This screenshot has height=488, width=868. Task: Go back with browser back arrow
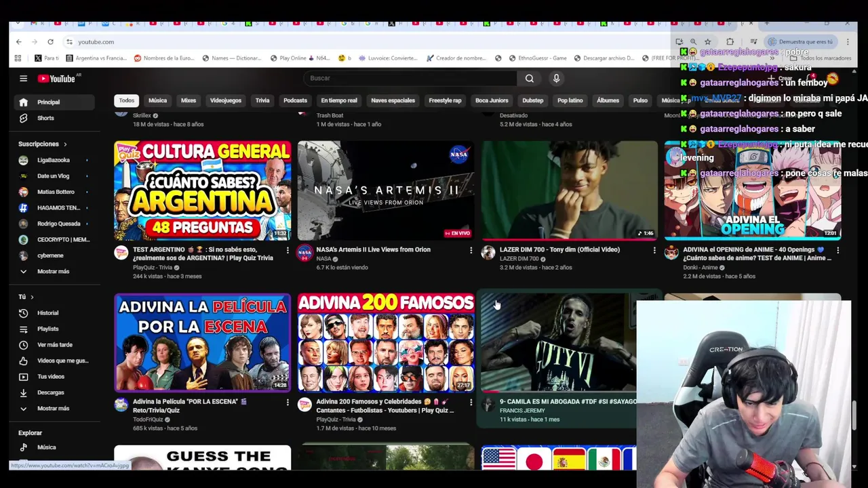19,42
